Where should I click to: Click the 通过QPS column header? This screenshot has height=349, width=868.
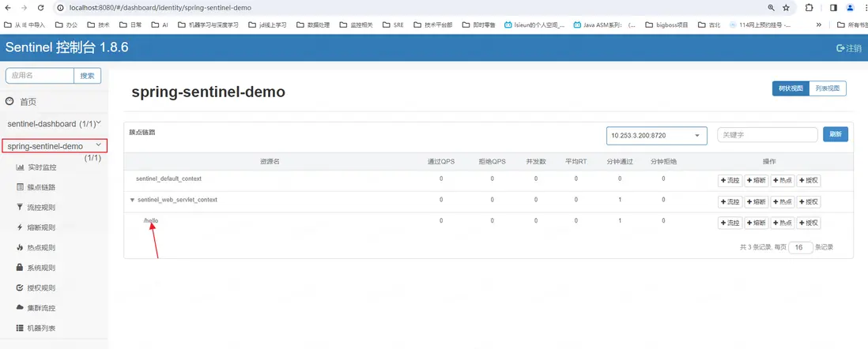(441, 162)
